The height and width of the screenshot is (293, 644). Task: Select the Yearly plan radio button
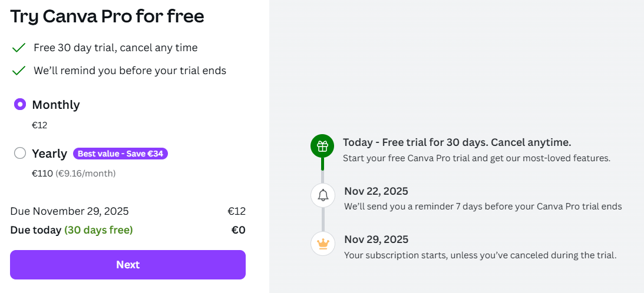click(x=20, y=154)
